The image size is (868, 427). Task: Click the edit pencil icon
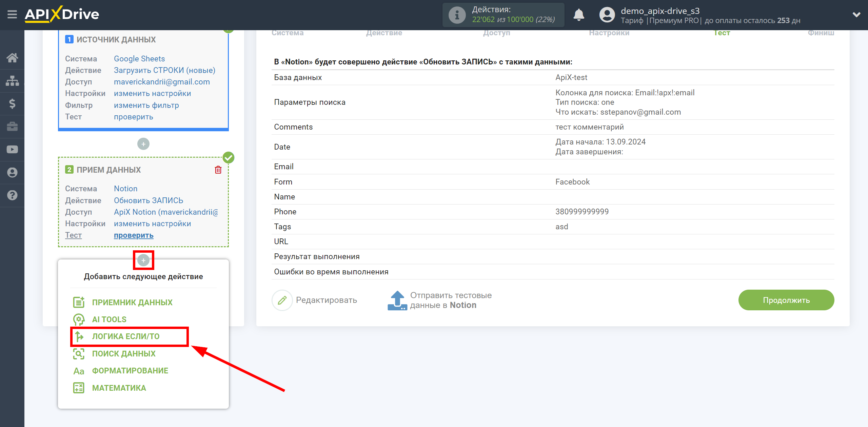(282, 300)
